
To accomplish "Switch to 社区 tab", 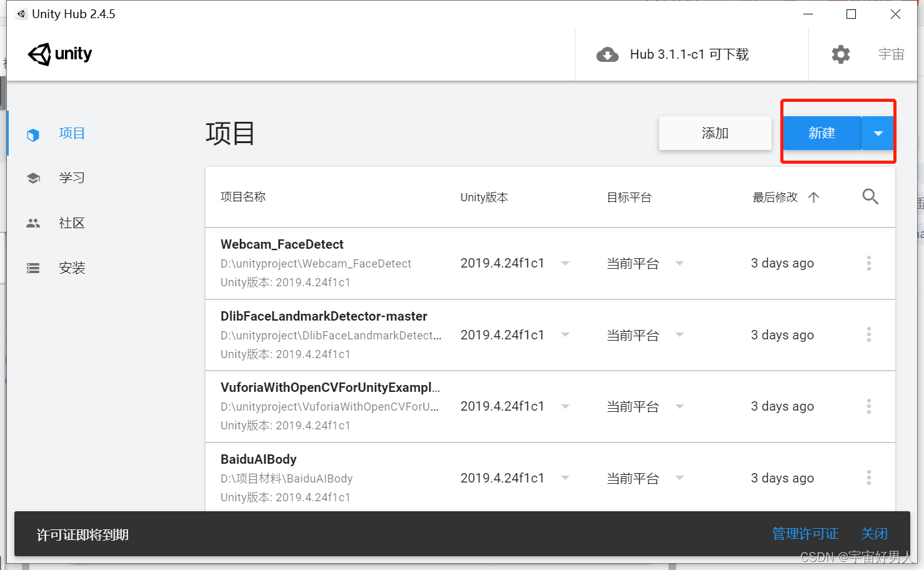I will (x=72, y=223).
